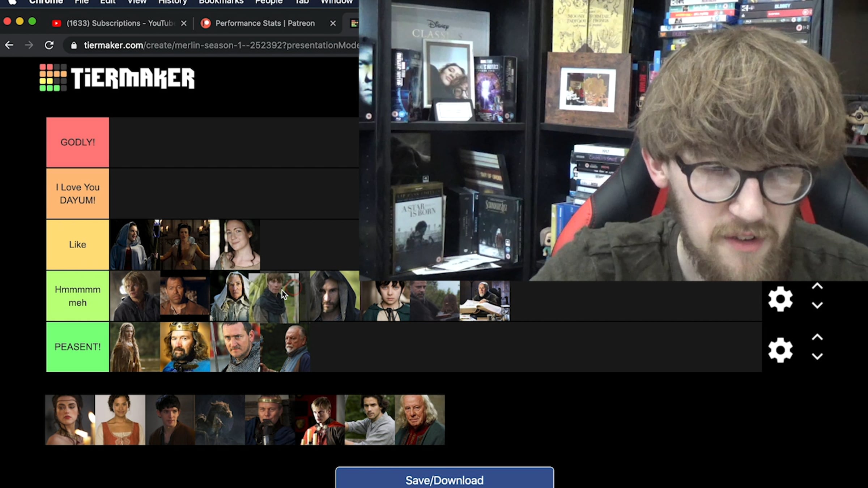Select the bearded king with gold crown and blue robe
The image size is (868, 488).
pyautogui.click(x=185, y=347)
